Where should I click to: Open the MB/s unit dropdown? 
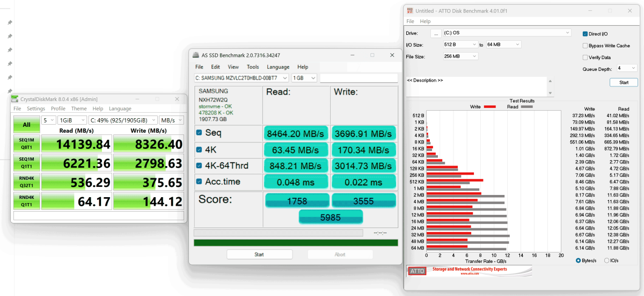pyautogui.click(x=171, y=120)
